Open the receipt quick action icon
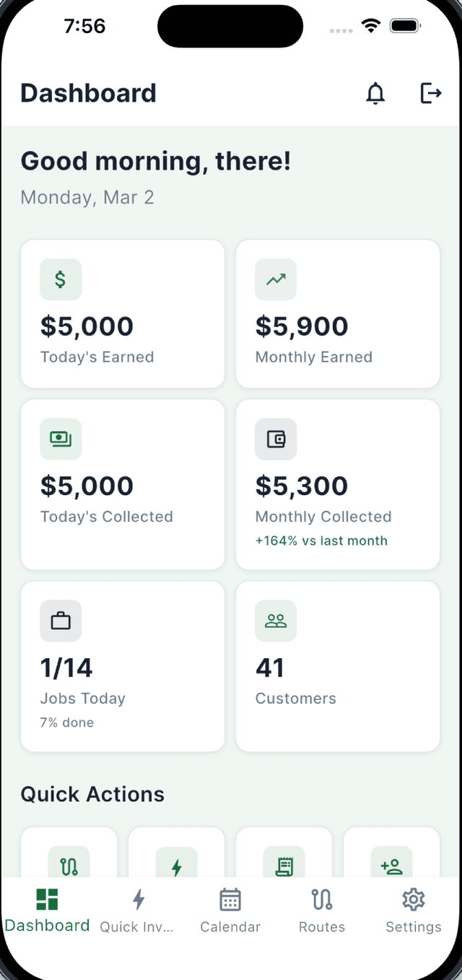The image size is (462, 980). 284,864
